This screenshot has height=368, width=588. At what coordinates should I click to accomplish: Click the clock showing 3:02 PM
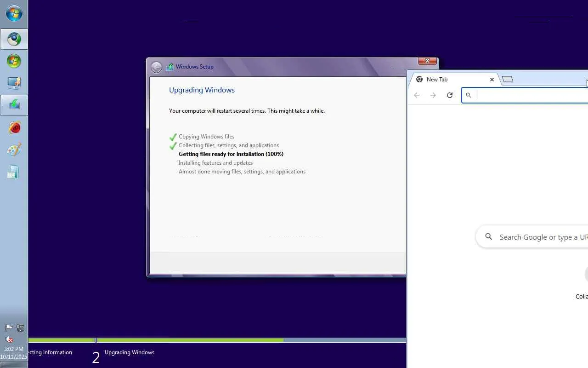click(x=14, y=349)
